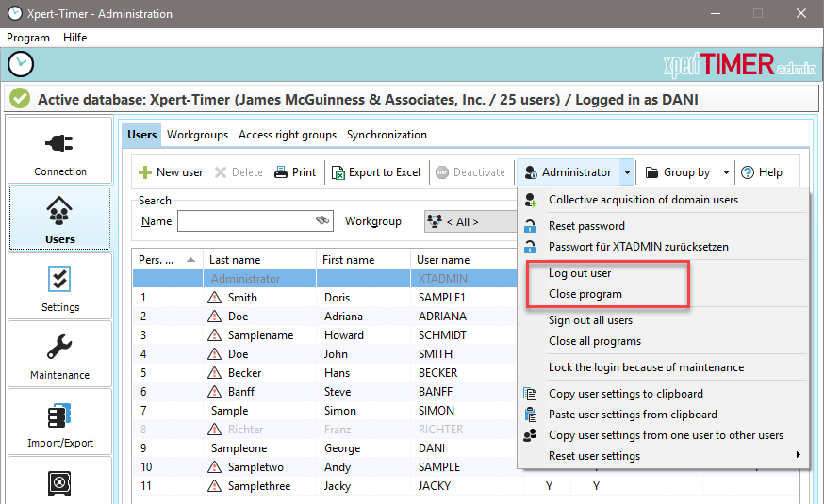The image size is (824, 504).
Task: Select Reset password from the menu
Action: click(x=586, y=226)
